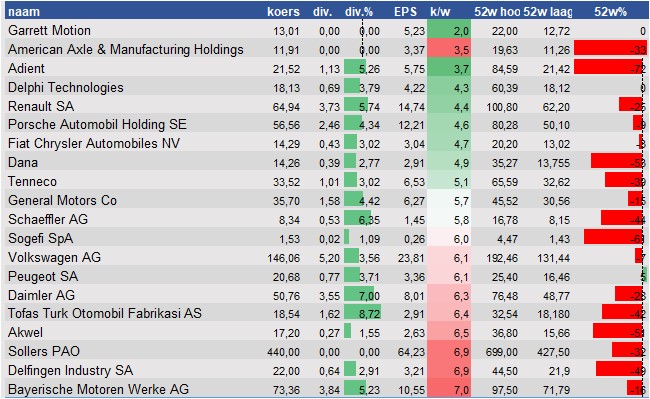Select the Volkswagen AG row name

click(x=54, y=257)
